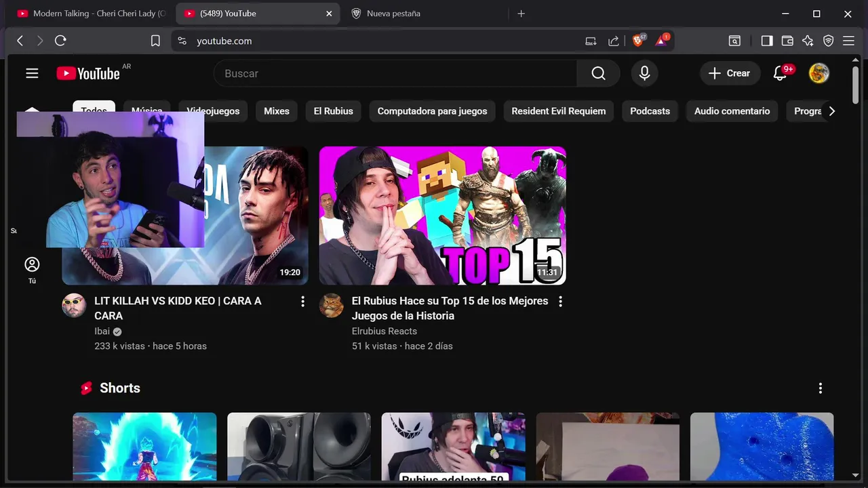Go to the YouTube home logo
The width and height of the screenshot is (868, 488).
pos(88,73)
